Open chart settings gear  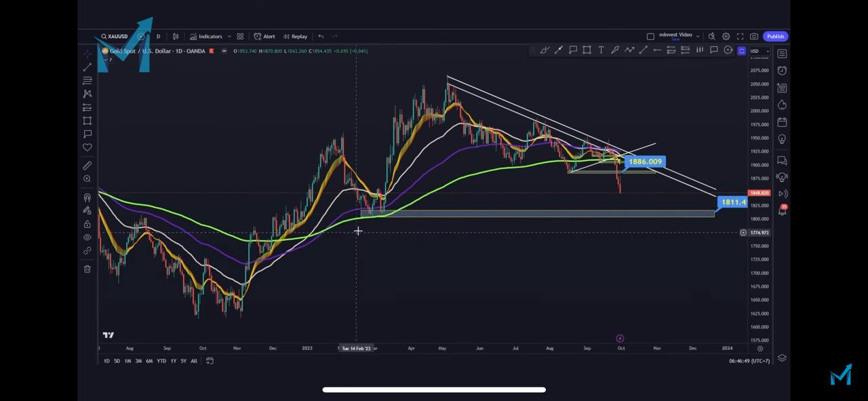[x=726, y=37]
